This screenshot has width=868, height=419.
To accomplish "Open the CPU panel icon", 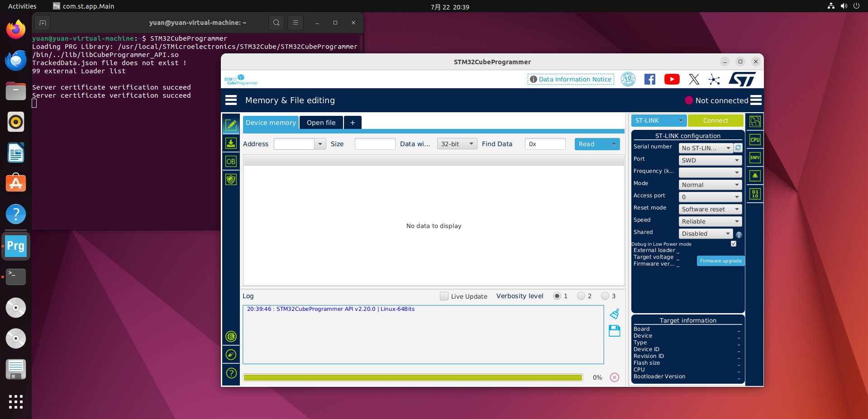I will [x=755, y=140].
